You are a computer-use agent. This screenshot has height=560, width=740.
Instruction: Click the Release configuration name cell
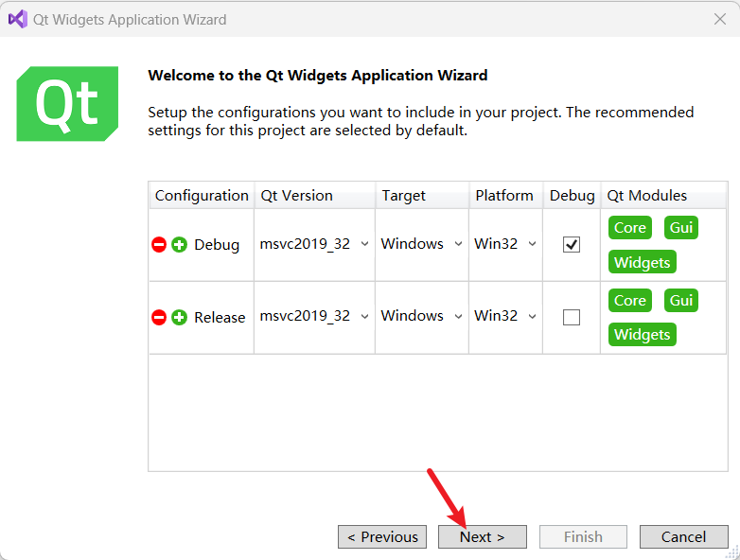point(220,318)
